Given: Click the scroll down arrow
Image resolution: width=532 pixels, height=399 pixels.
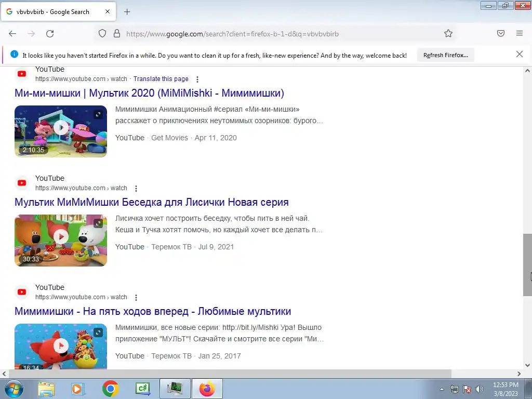Looking at the screenshot, I should (527, 365).
